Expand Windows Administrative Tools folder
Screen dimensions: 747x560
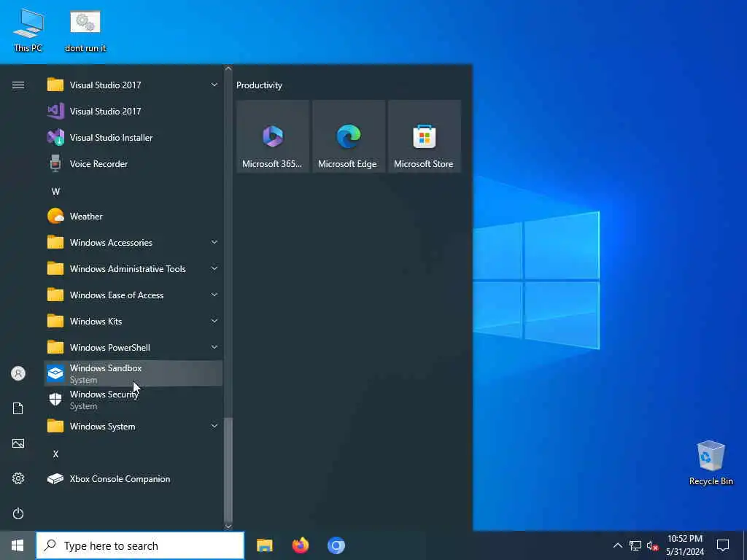(x=133, y=268)
